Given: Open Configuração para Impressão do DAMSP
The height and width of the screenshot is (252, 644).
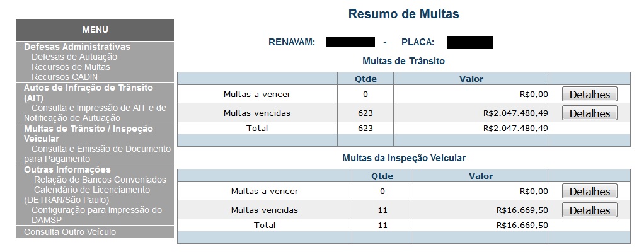Looking at the screenshot, I should pos(96,210).
